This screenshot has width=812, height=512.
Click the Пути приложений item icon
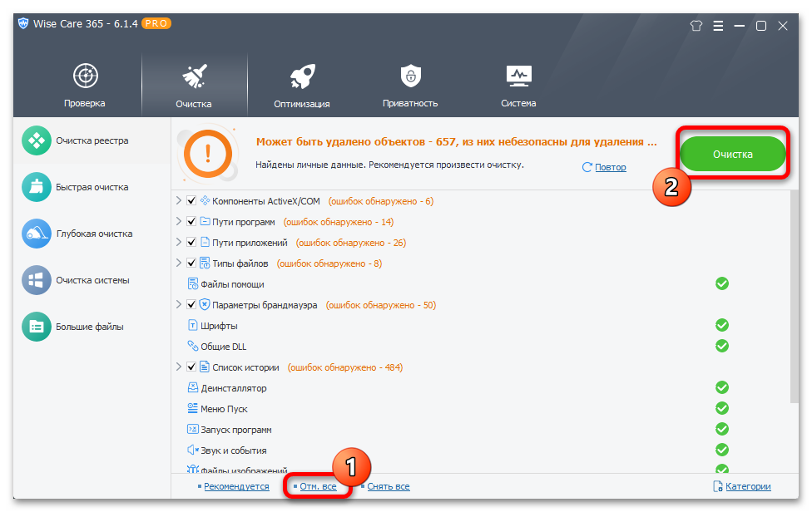(205, 242)
